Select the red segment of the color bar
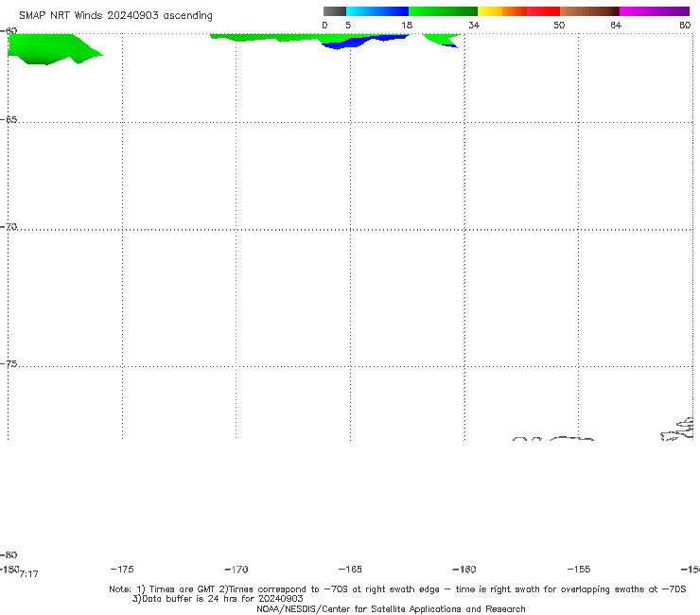700x615 pixels. pyautogui.click(x=543, y=11)
